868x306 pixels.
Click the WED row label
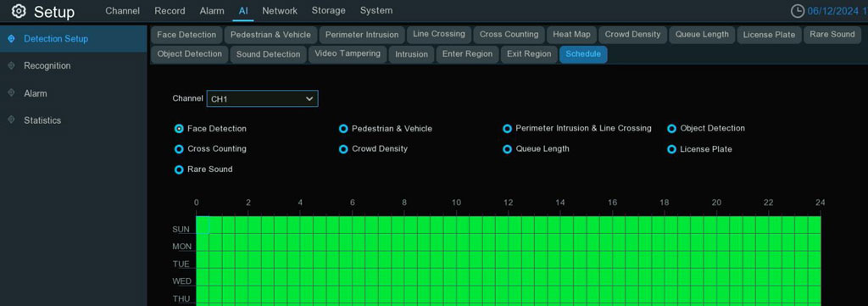182,281
